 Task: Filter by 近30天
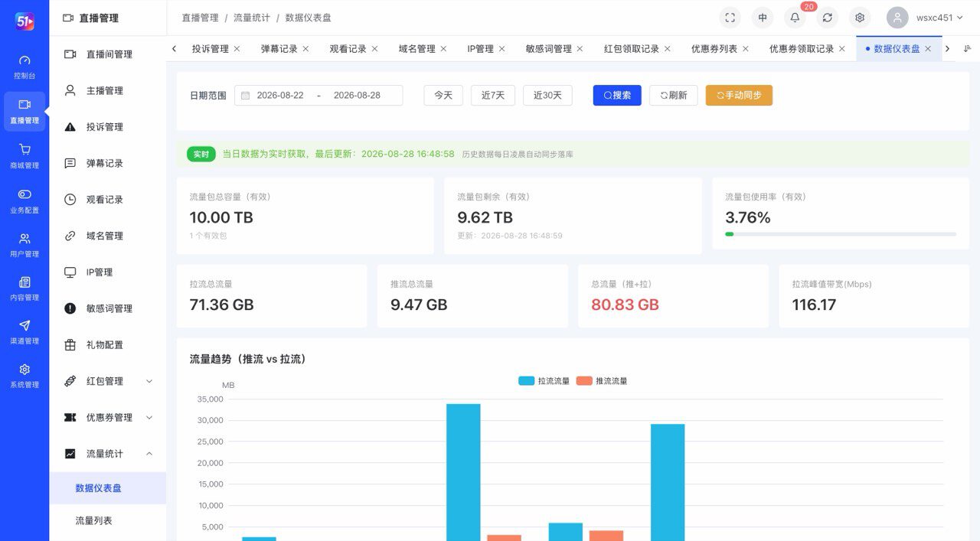(x=547, y=96)
